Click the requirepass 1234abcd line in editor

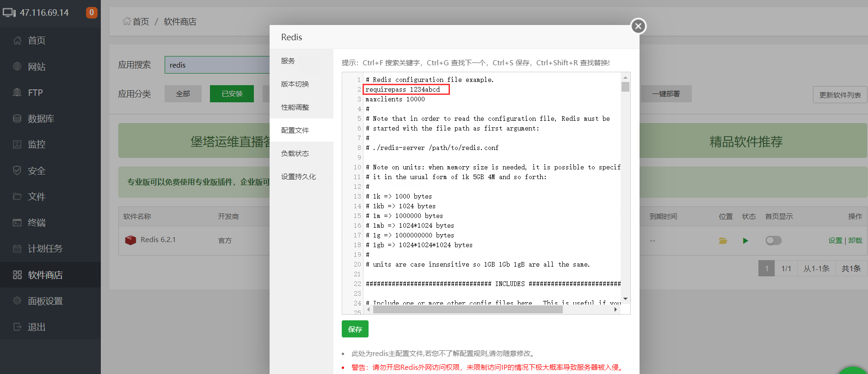[x=402, y=89]
